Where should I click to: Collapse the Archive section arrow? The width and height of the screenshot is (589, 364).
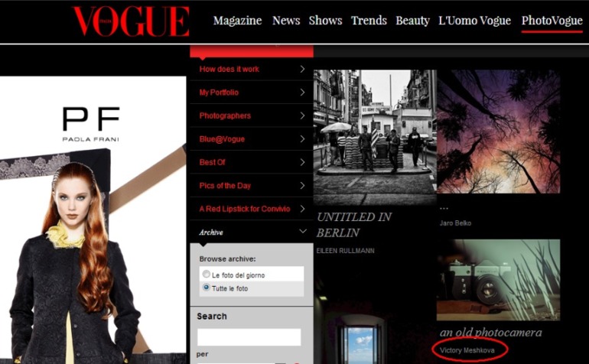coord(303,232)
